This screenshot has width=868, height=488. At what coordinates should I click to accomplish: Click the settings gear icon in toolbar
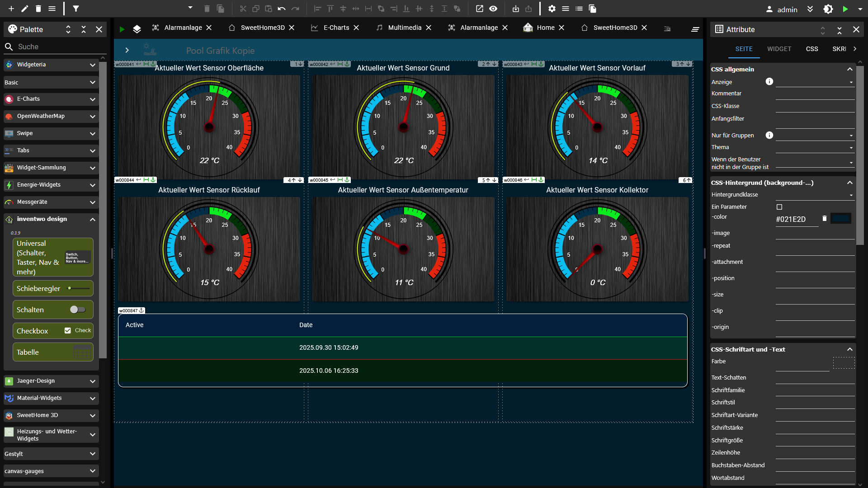pyautogui.click(x=552, y=9)
